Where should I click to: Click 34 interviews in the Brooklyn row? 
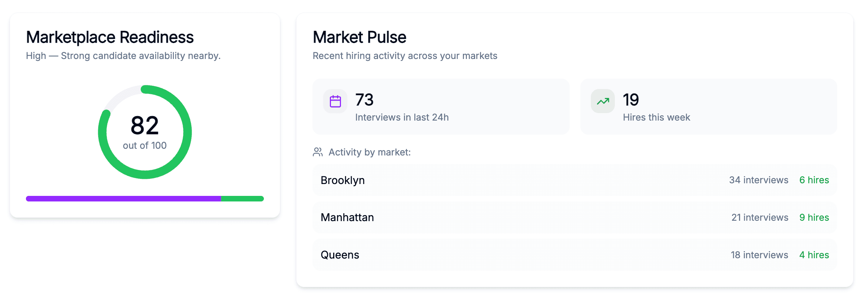(758, 180)
